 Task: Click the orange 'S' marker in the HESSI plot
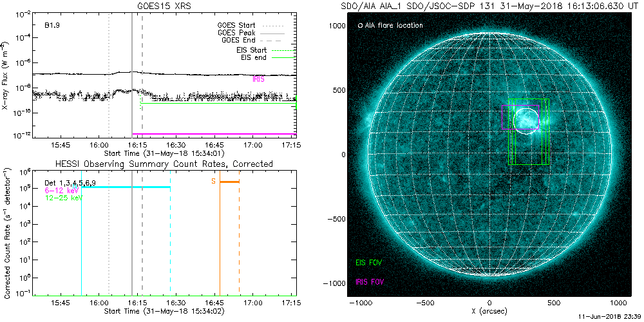(213, 181)
